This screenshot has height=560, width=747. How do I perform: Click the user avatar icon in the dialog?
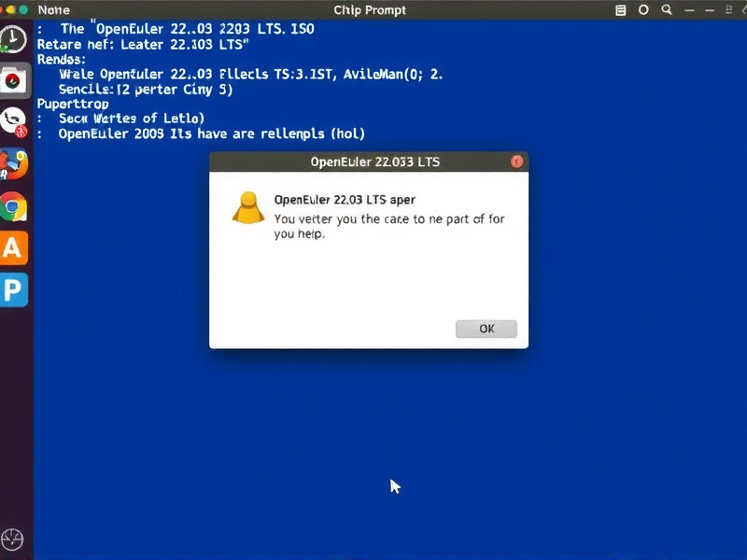tap(247, 209)
